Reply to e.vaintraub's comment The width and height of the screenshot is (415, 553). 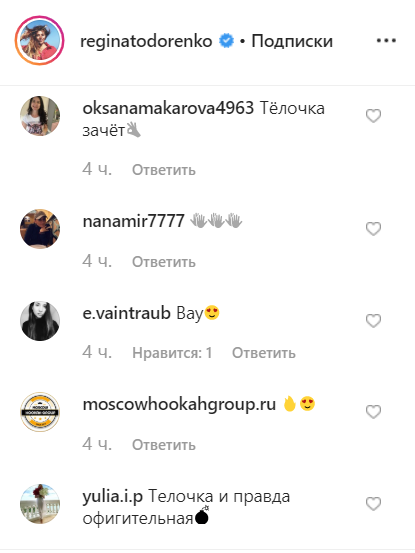(x=264, y=353)
